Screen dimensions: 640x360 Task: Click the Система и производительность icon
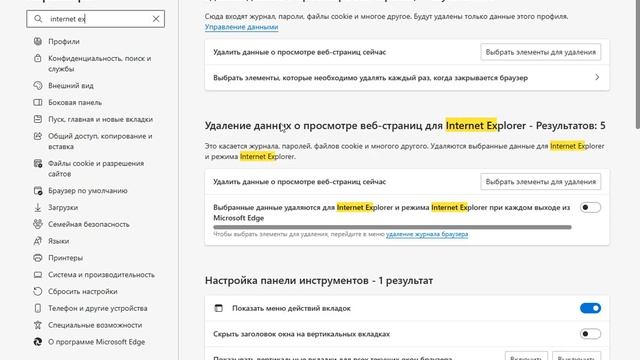(x=38, y=275)
